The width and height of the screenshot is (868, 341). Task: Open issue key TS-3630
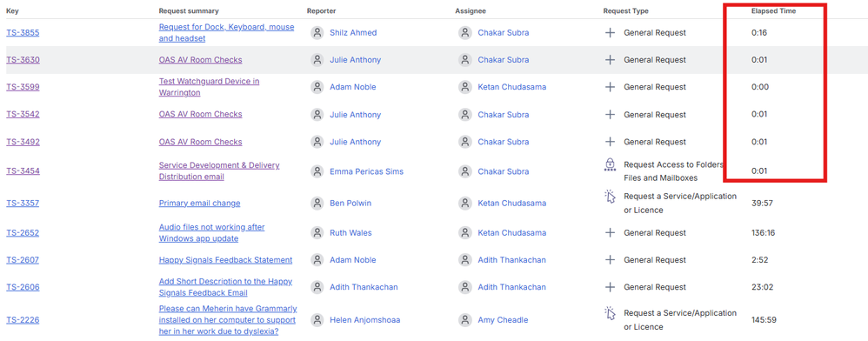point(23,60)
